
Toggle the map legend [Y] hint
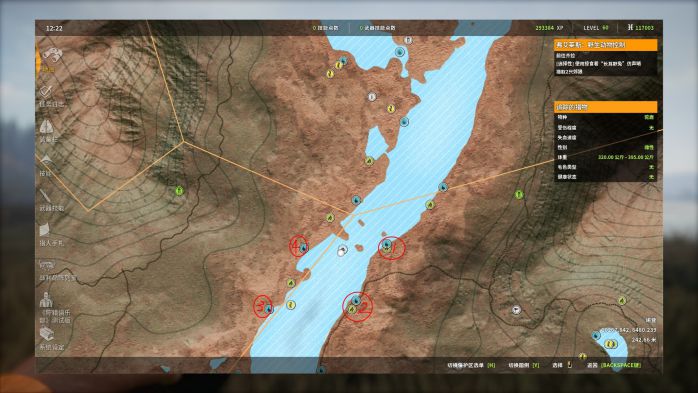pos(524,365)
